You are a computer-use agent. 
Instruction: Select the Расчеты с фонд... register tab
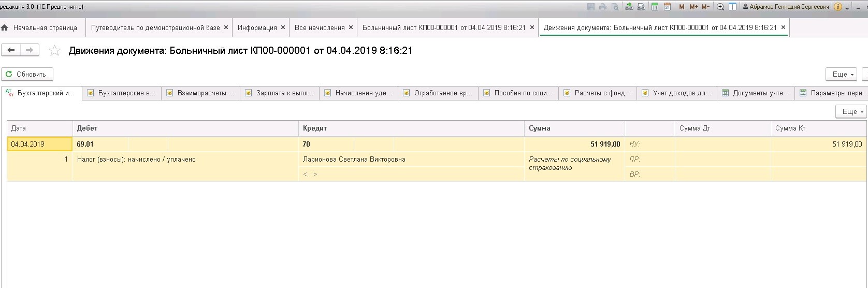pos(598,93)
